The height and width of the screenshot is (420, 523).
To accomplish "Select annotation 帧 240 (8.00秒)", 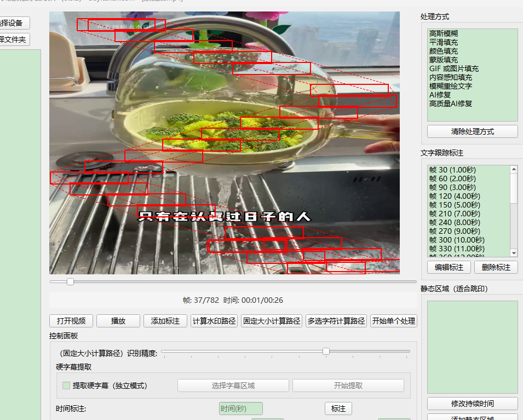I will tap(455, 222).
